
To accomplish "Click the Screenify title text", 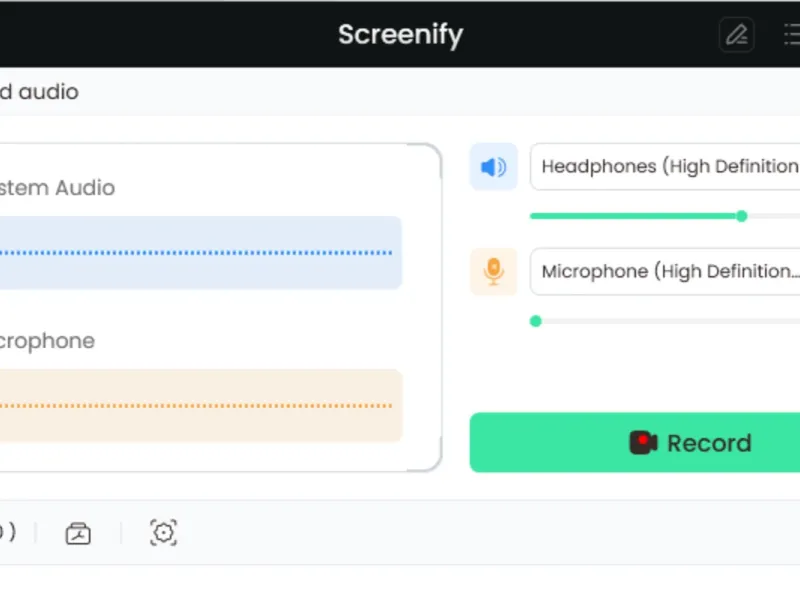I will pyautogui.click(x=401, y=35).
